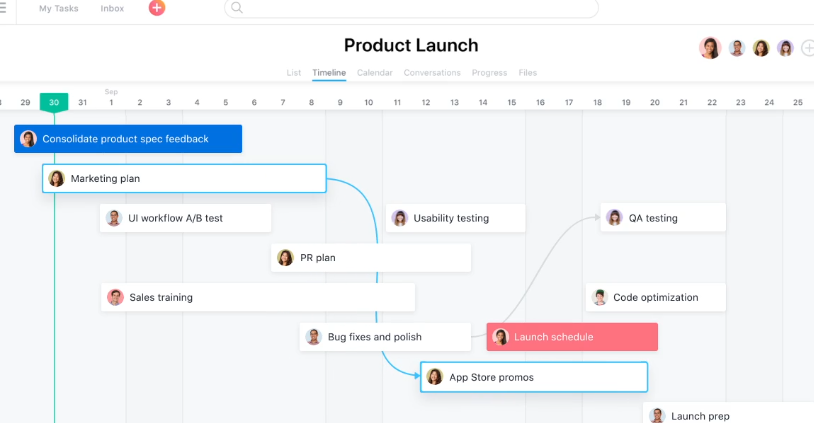Click the add member plus icon
Image resolution: width=814 pixels, height=423 pixels.
pos(808,48)
